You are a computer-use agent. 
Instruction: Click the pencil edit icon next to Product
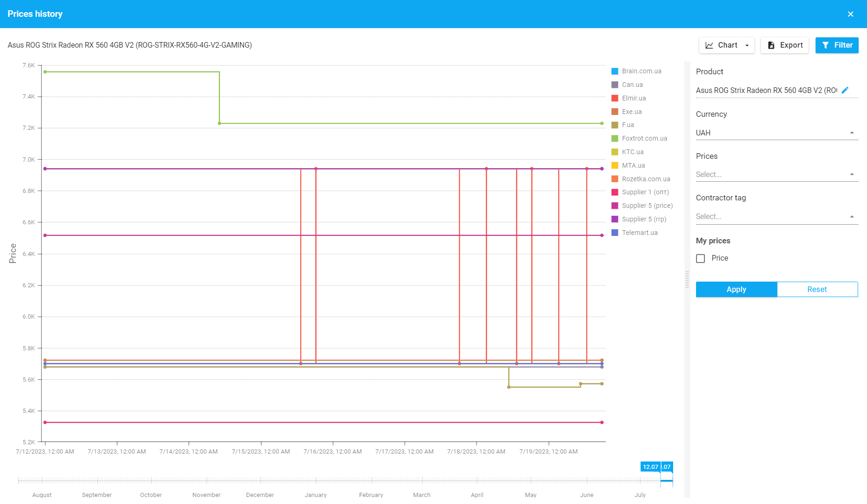tap(845, 90)
